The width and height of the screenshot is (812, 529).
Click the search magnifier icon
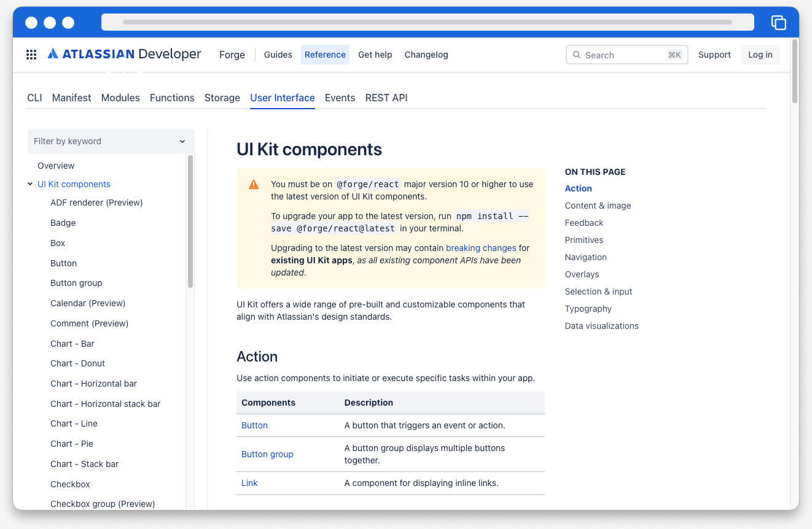[x=577, y=55]
